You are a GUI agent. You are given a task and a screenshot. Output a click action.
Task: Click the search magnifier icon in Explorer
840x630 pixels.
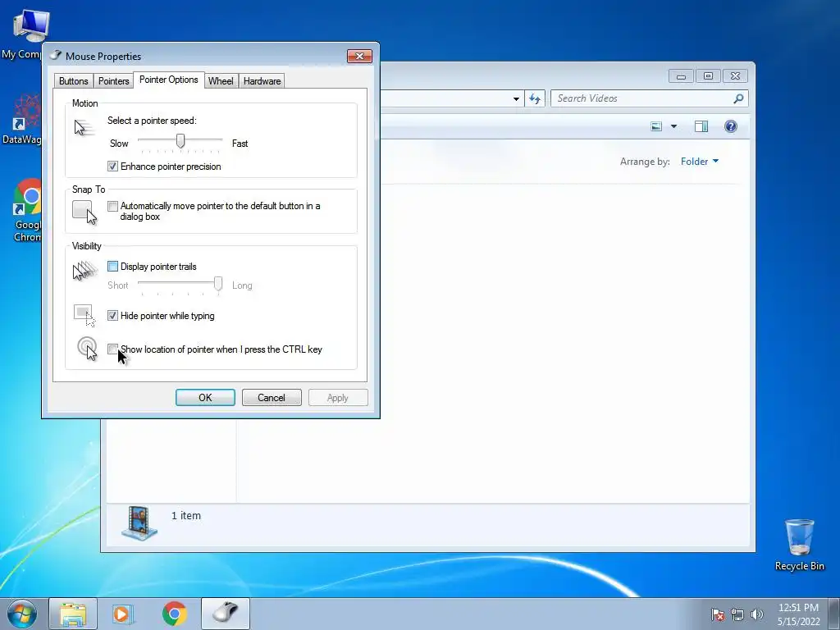click(738, 98)
